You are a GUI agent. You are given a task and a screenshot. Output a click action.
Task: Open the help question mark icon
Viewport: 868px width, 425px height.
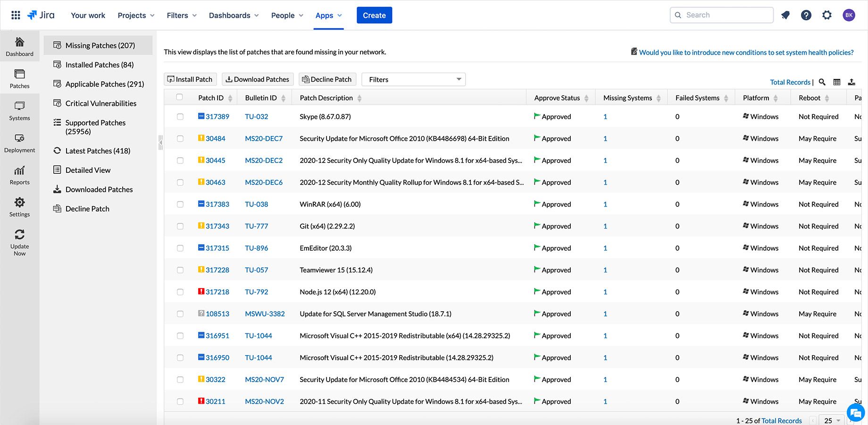806,15
